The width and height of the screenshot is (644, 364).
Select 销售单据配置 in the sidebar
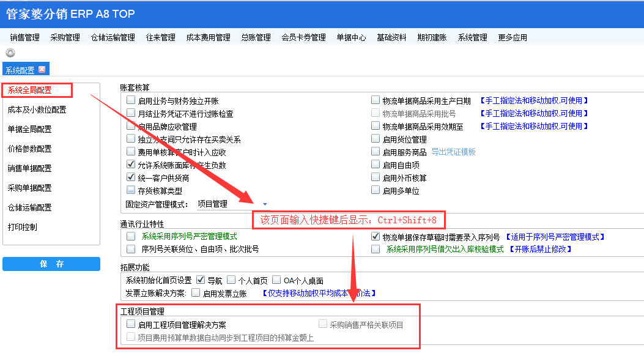click(x=29, y=168)
